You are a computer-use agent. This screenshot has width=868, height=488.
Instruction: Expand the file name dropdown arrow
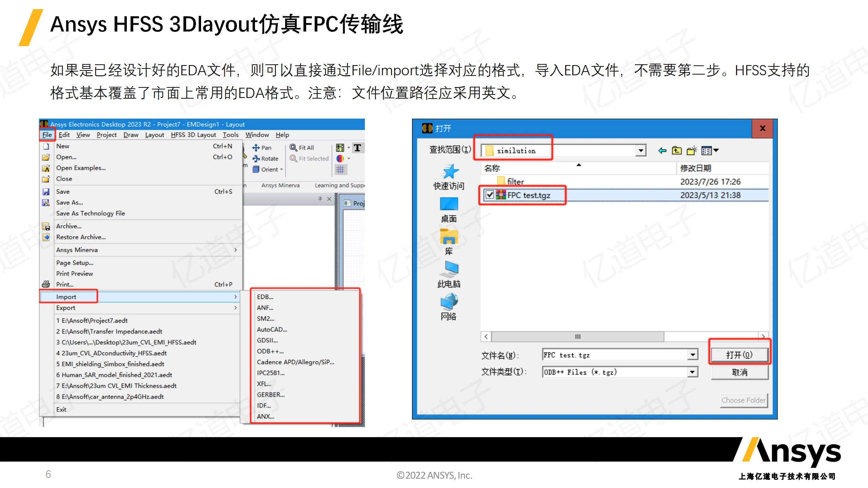click(693, 355)
